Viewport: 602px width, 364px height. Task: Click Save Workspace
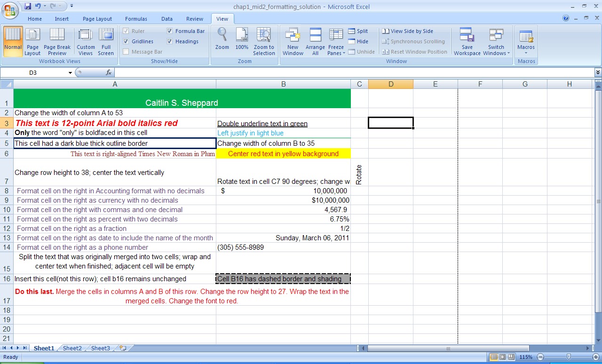point(467,41)
